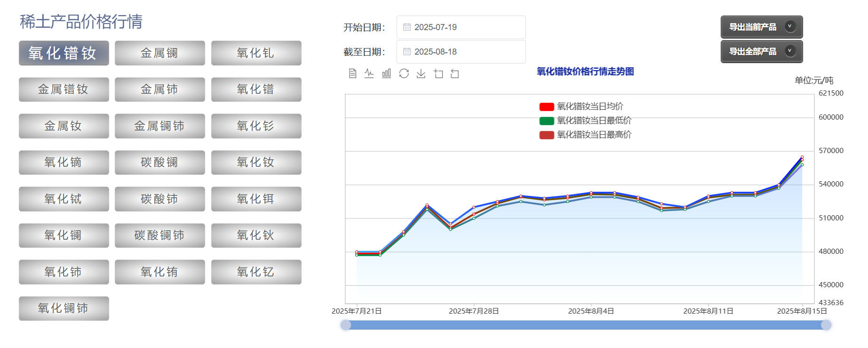This screenshot has width=868, height=348.
Task: Click y-axis value 540000
Action: point(831,184)
